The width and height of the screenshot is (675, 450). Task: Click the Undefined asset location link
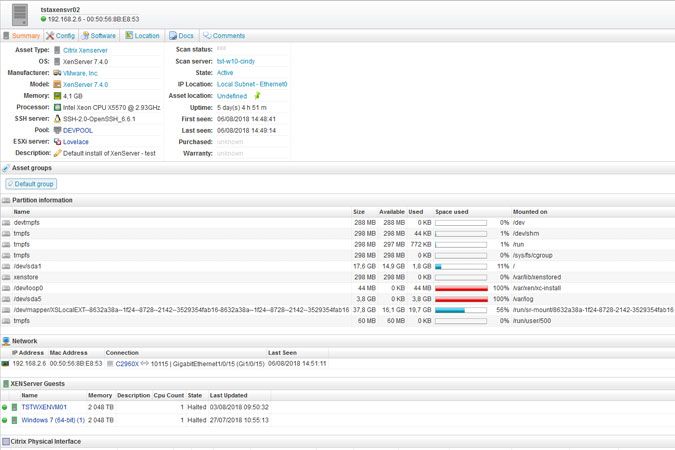(x=232, y=96)
